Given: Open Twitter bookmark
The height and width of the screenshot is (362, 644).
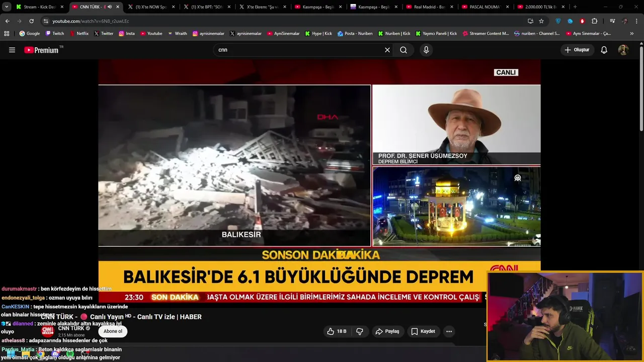Looking at the screenshot, I should (104, 33).
